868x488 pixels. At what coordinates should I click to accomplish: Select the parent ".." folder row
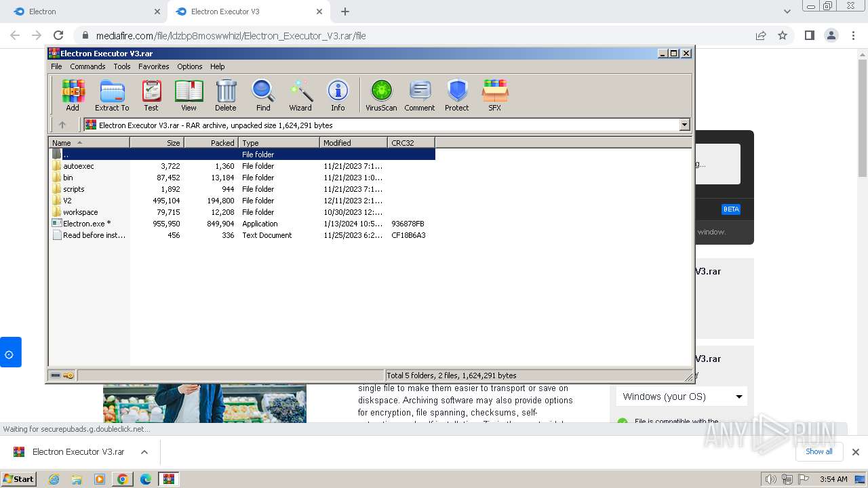(x=242, y=155)
